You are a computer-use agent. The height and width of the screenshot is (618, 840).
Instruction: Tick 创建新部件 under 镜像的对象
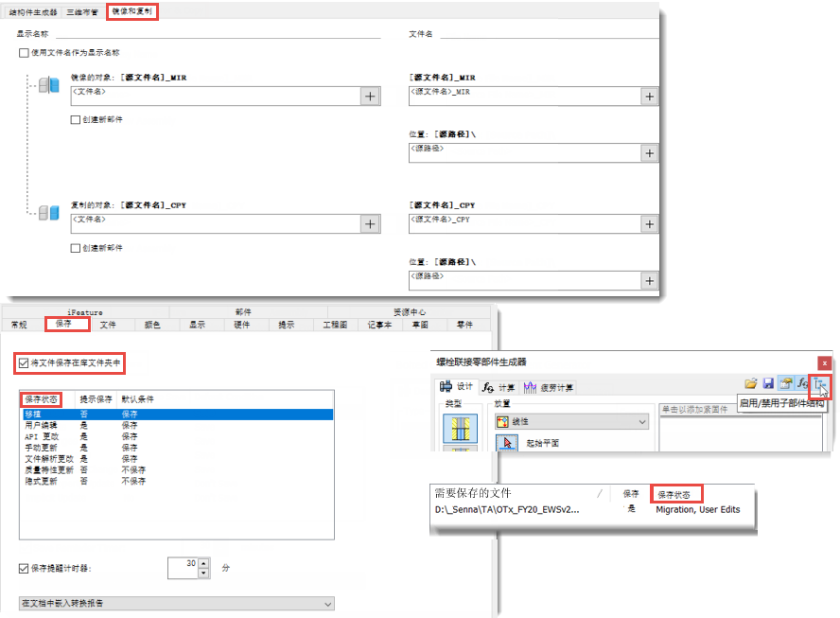pyautogui.click(x=76, y=119)
